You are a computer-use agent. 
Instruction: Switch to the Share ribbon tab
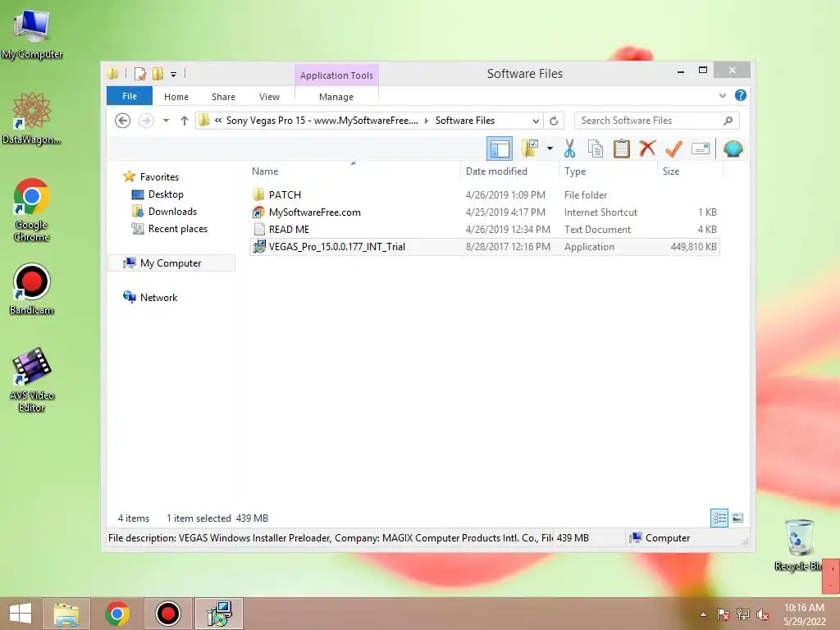(x=223, y=97)
